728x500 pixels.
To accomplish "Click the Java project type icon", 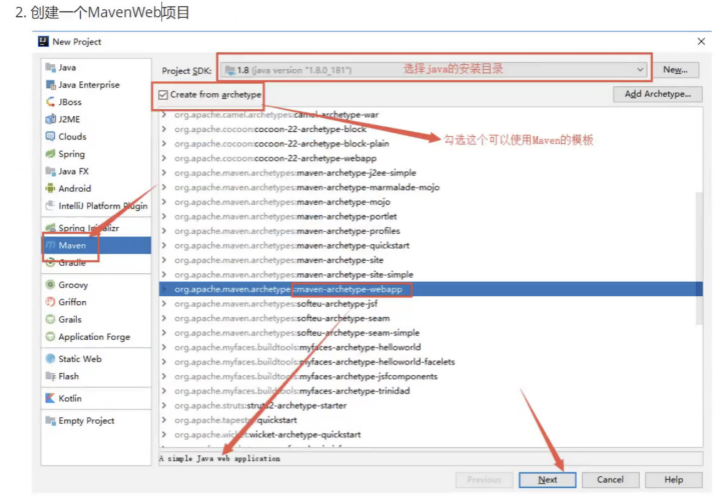I will pos(50,68).
